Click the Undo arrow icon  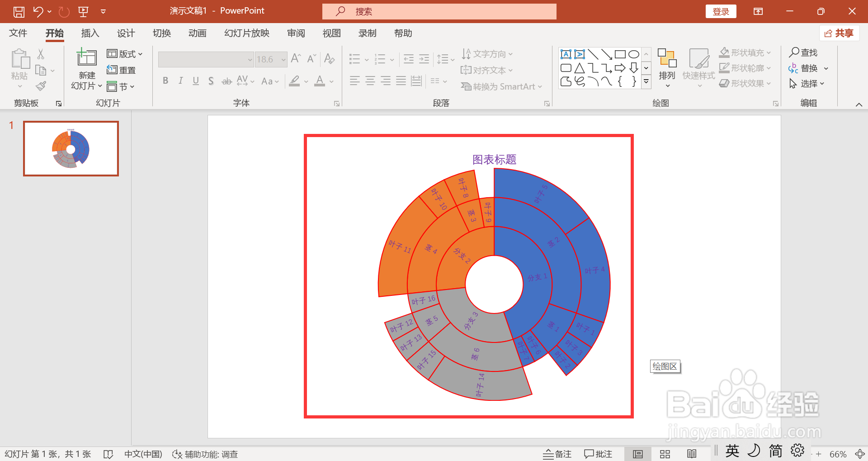point(38,12)
